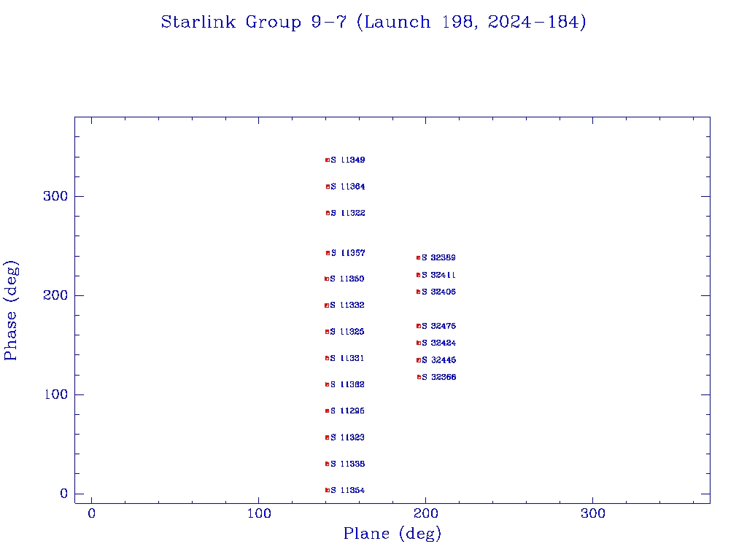This screenshot has height=560, width=747.
Task: Select the satellite label 'S 32406'
Action: point(438,292)
